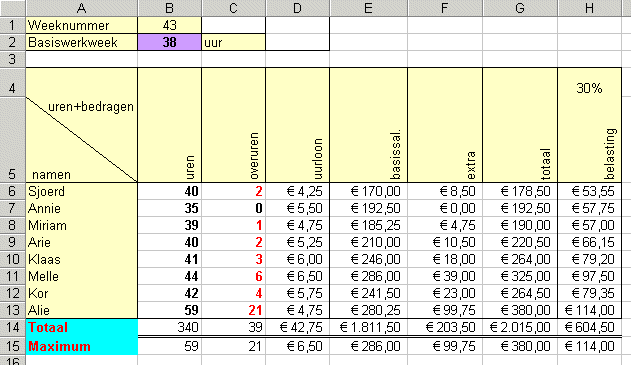Select column E header
This screenshot has width=631, height=365.
tap(368, 8)
